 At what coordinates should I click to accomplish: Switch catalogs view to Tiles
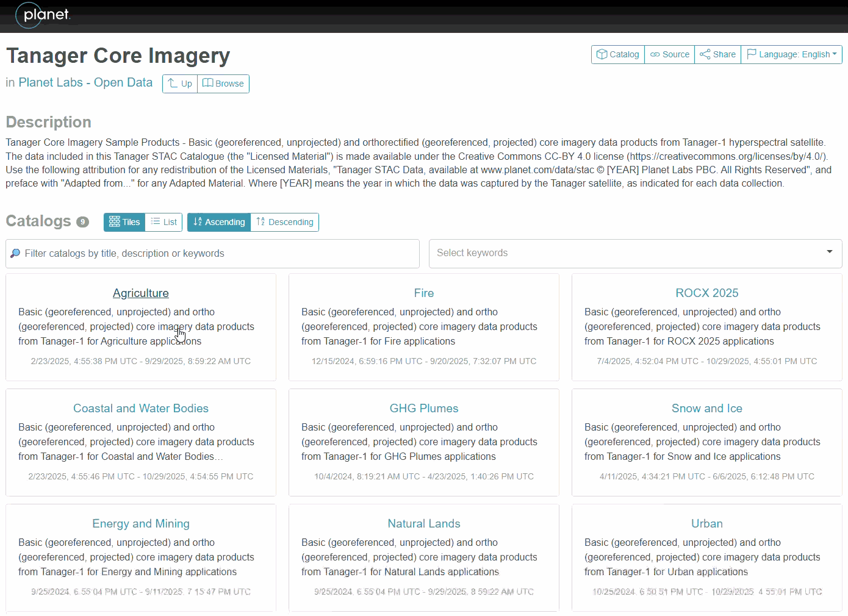tap(124, 222)
